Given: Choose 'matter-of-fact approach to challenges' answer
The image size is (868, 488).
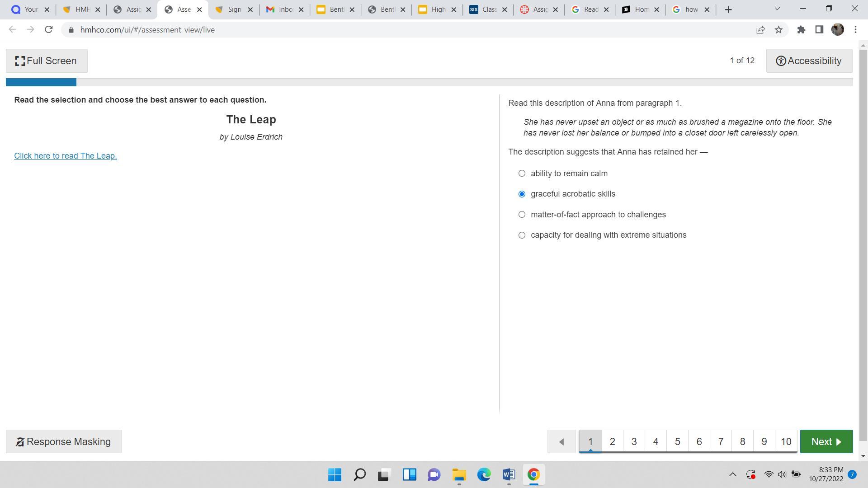Looking at the screenshot, I should point(522,215).
